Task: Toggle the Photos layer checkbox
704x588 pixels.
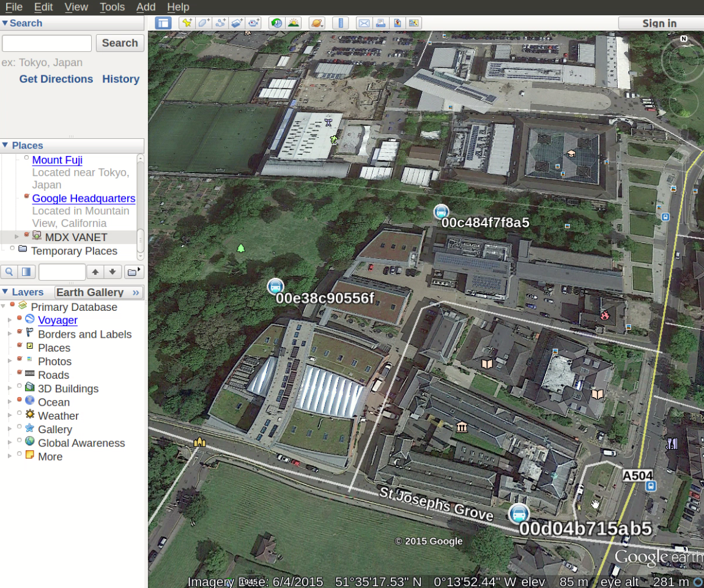Action: tap(20, 359)
